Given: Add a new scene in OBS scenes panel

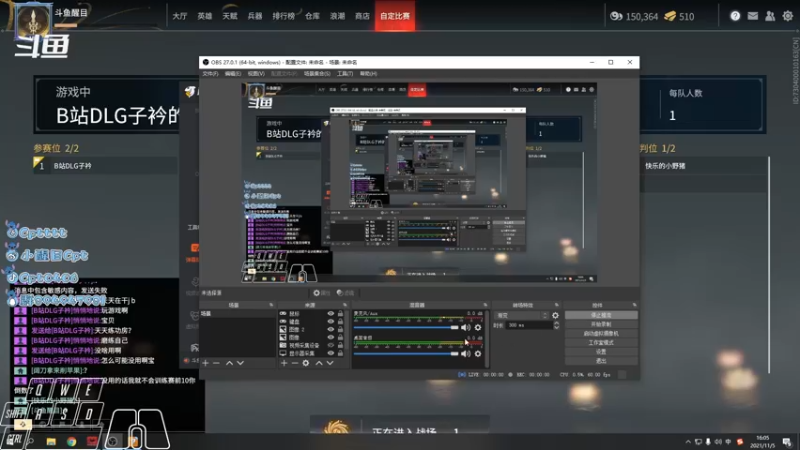Looking at the screenshot, I should tap(206, 363).
